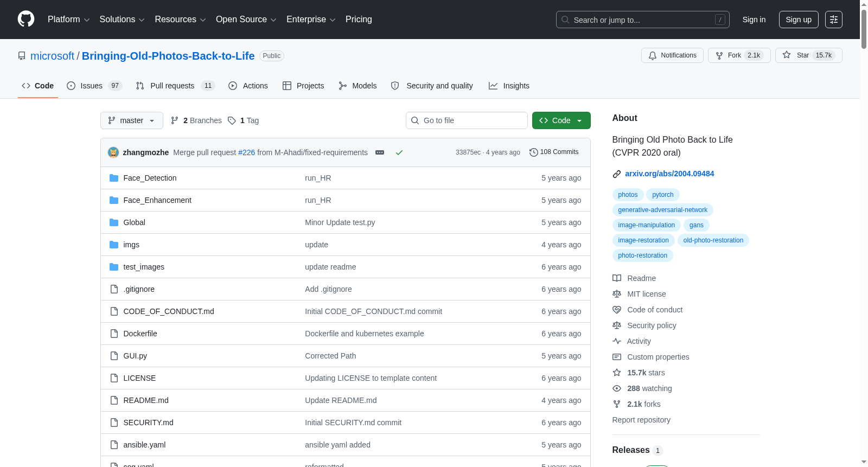Image resolution: width=868 pixels, height=467 pixels.
Task: Open the GUI.py file
Action: click(x=135, y=356)
